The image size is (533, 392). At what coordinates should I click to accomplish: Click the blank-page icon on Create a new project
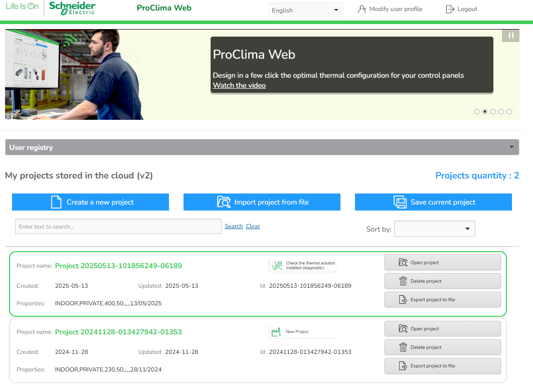[56, 202]
